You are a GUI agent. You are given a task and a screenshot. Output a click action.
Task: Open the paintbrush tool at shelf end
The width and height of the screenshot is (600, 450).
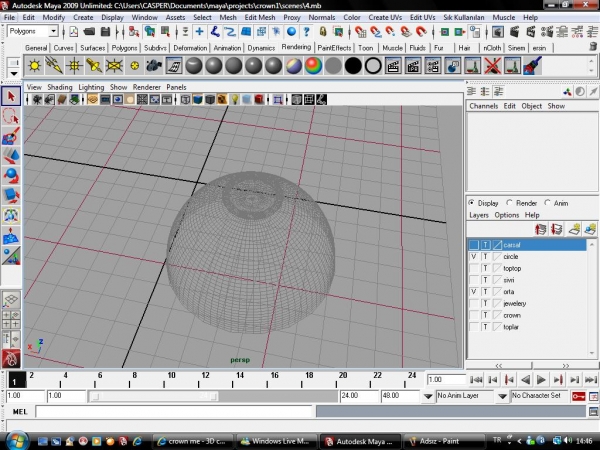click(x=532, y=66)
